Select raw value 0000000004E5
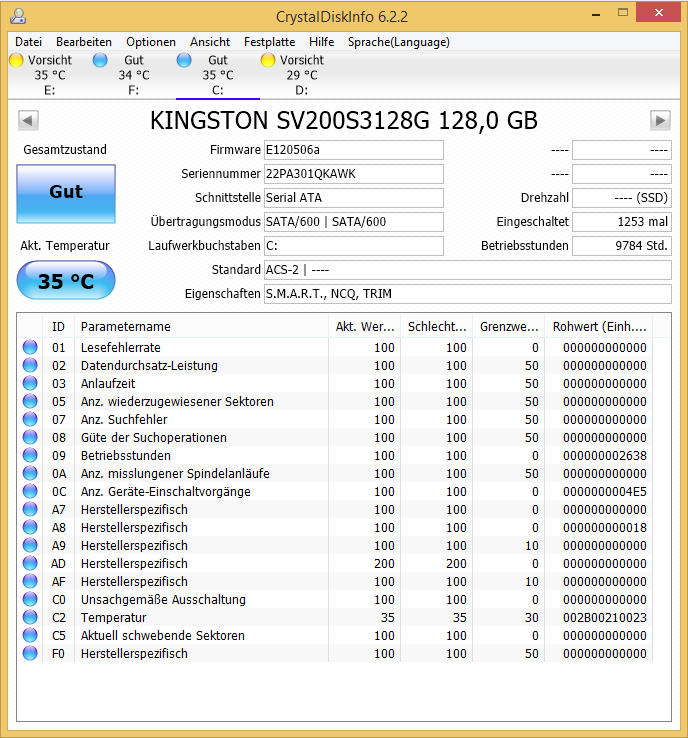 [605, 492]
